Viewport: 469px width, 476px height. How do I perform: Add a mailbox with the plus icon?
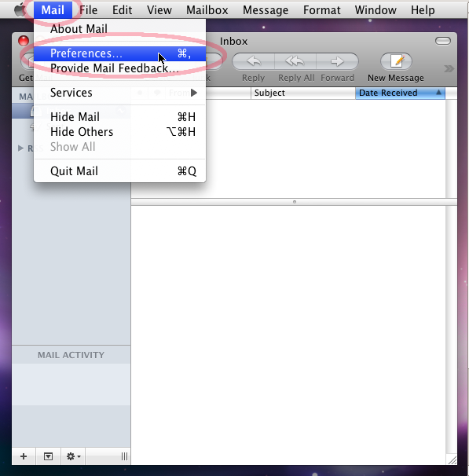point(24,456)
